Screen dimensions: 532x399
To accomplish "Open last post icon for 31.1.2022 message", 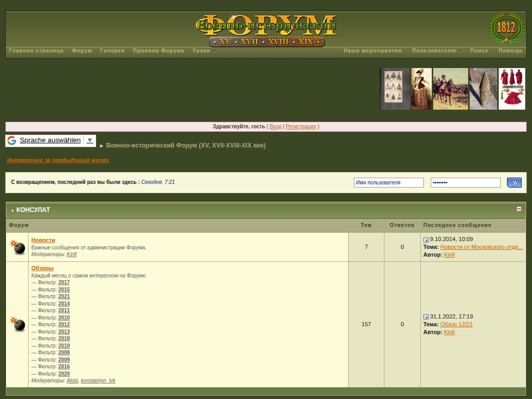I will tap(426, 317).
